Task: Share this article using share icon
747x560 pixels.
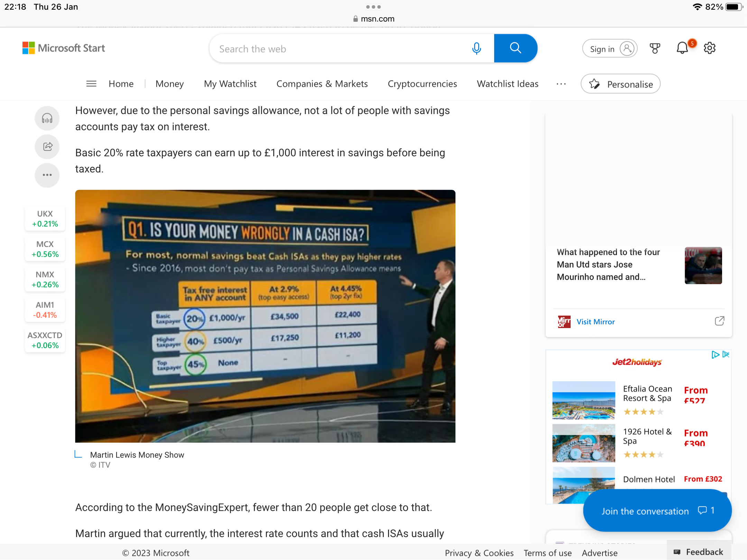Action: coord(47,147)
